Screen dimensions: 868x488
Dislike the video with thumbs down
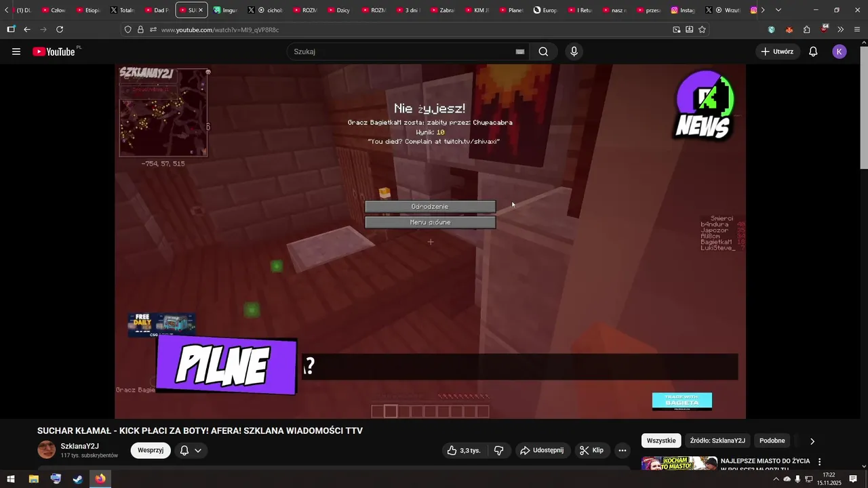pos(498,450)
